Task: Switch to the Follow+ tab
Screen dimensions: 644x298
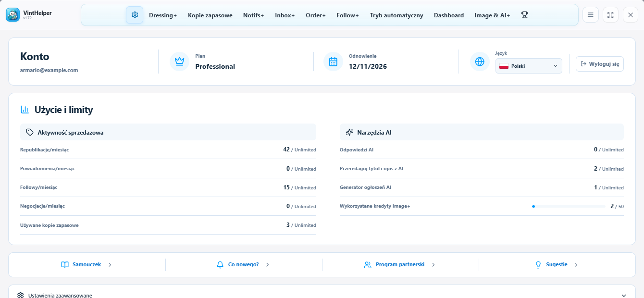Action: [347, 15]
